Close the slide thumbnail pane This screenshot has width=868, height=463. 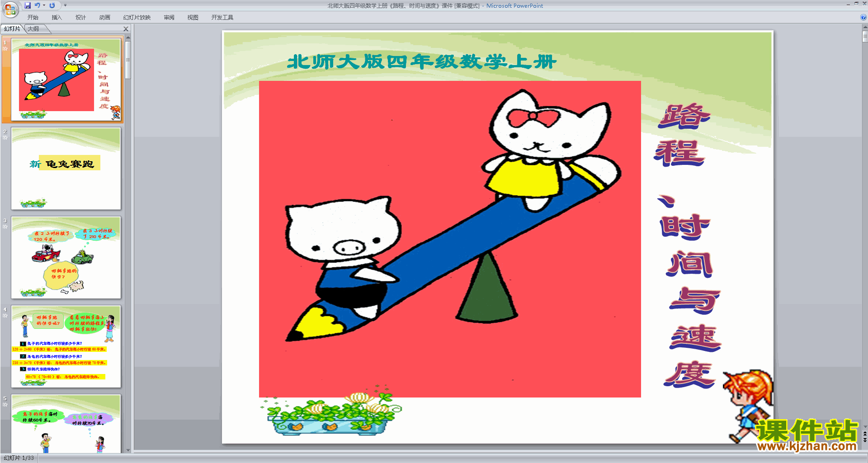click(x=126, y=29)
